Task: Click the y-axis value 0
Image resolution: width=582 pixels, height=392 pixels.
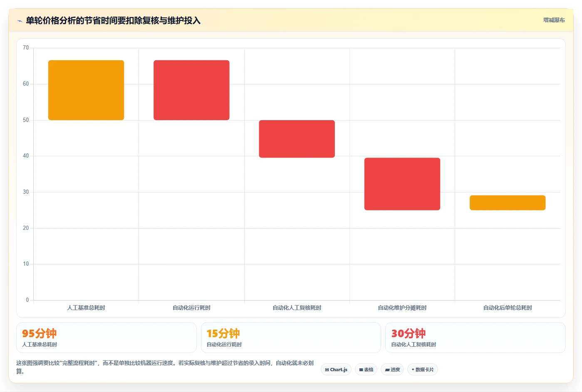Action: (x=27, y=300)
